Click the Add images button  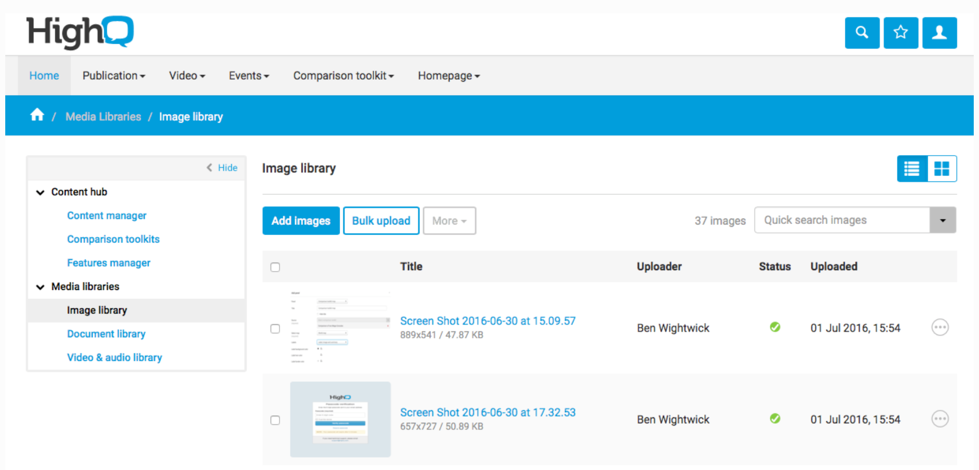click(x=301, y=221)
